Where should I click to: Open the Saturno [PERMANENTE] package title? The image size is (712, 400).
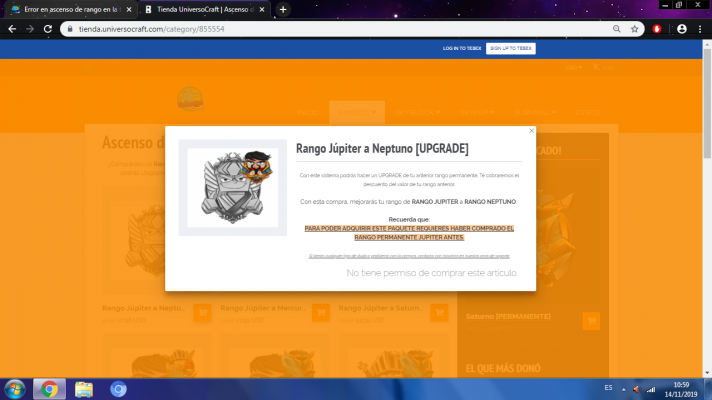[508, 316]
